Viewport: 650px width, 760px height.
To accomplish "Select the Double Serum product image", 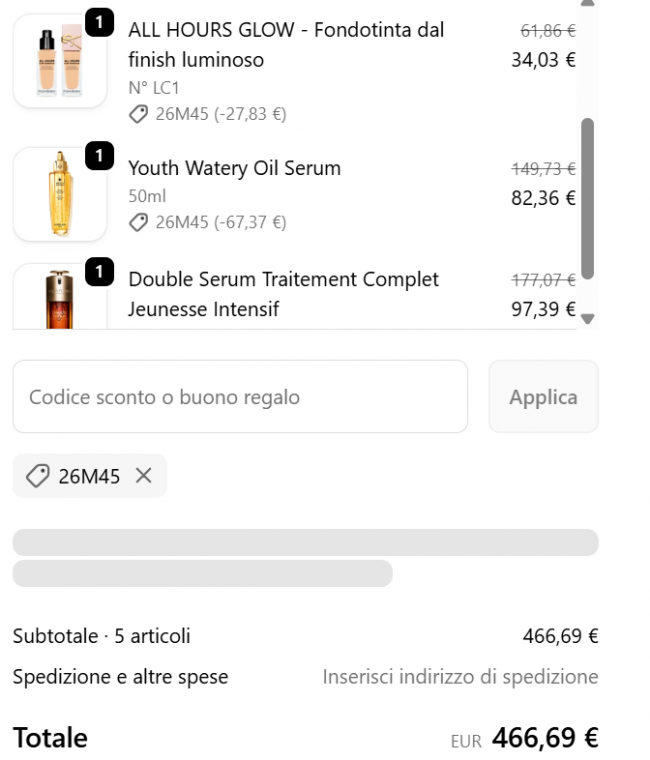I will 59,300.
